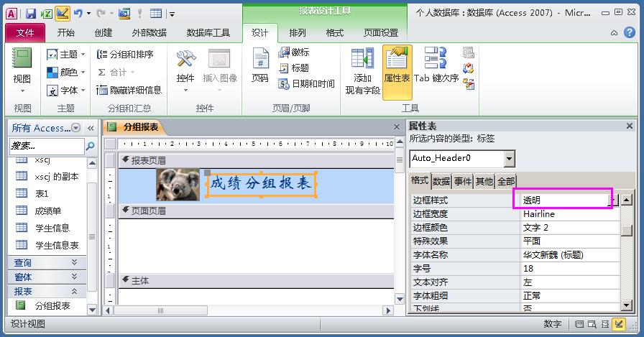Click 添加现有字段 (Add Existing Fields)
The height and width of the screenshot is (337, 644).
tap(362, 71)
